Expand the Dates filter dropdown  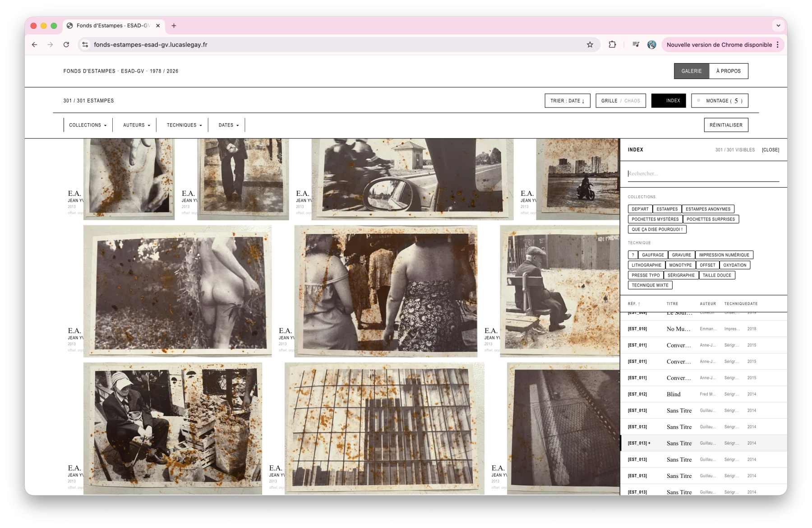(x=229, y=125)
